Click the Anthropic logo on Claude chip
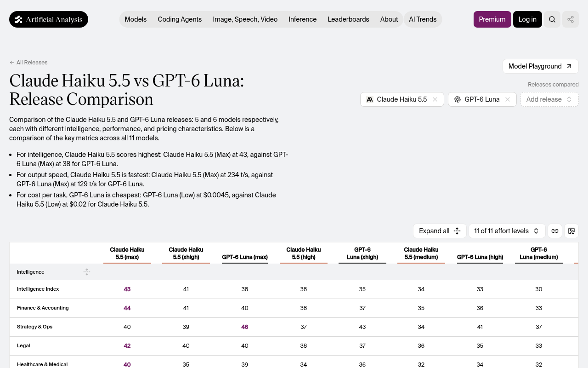 (x=370, y=99)
